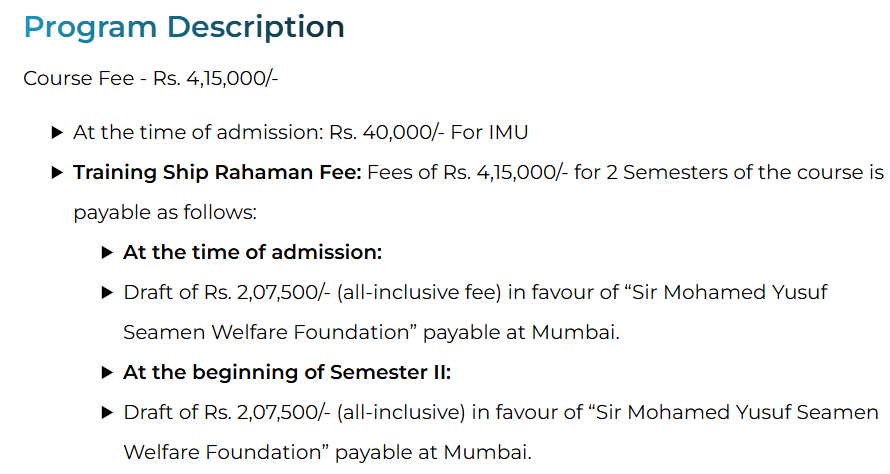Viewport: 890px width, 474px height.
Task: Click the arrow bullet before bold 'At the time of admission:'
Action: point(107,252)
